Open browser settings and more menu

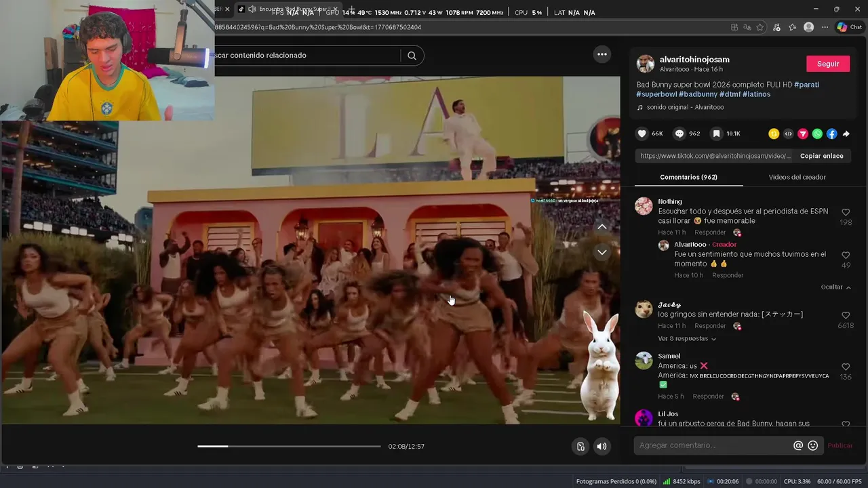[x=825, y=27]
